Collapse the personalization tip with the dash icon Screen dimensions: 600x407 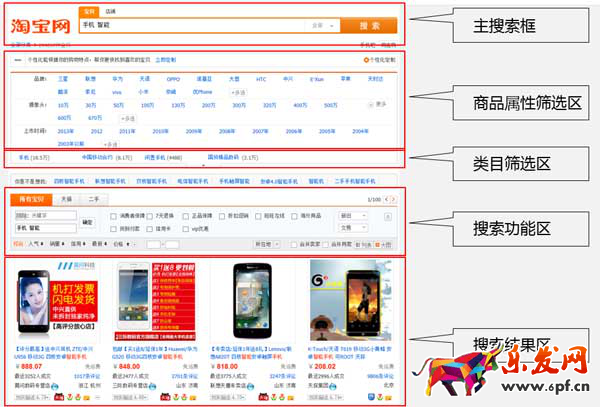pos(18,60)
